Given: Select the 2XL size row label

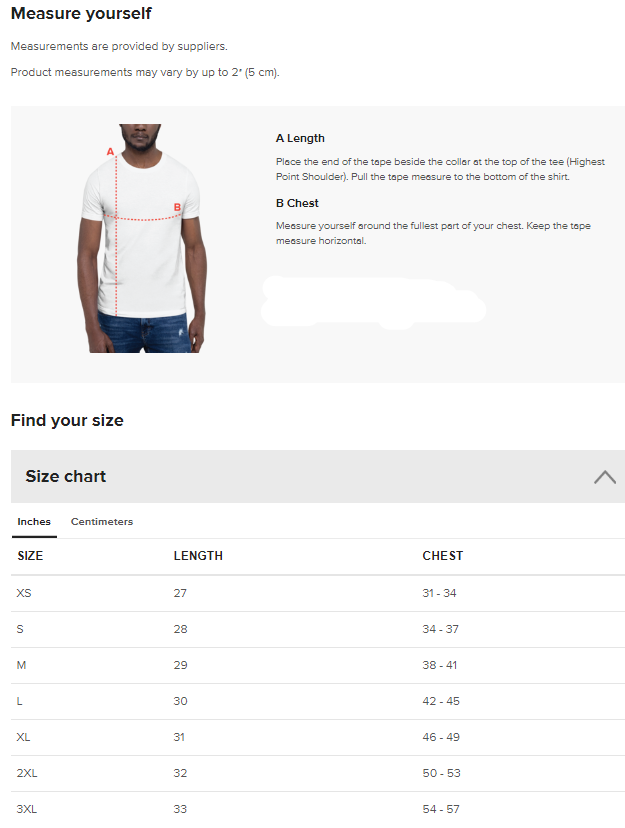Looking at the screenshot, I should tap(27, 773).
